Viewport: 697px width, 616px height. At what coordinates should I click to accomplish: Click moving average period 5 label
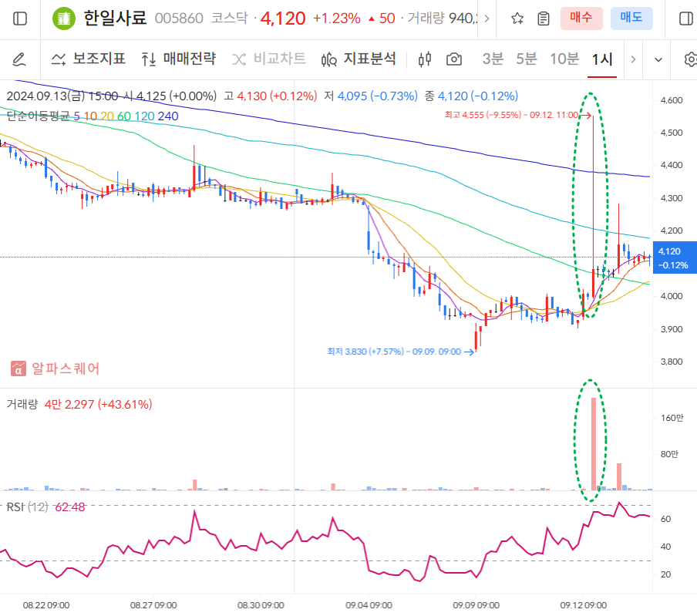point(77,116)
